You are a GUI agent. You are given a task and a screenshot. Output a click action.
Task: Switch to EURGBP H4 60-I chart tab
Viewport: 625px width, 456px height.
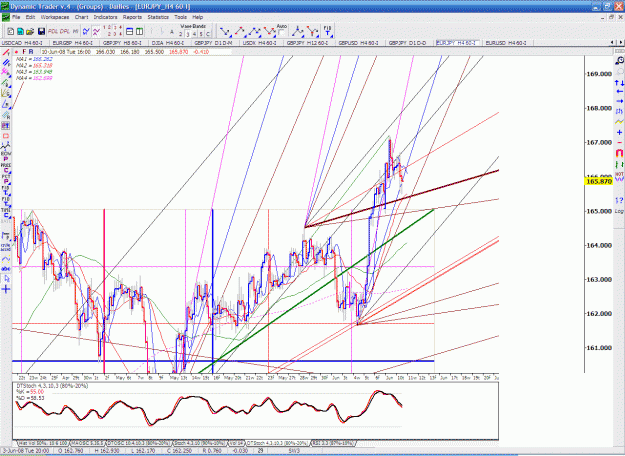click(x=73, y=43)
